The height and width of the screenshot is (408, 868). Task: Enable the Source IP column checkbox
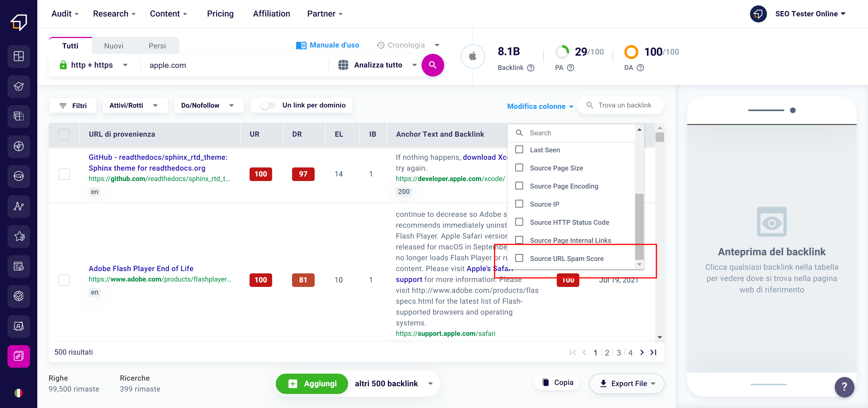click(x=519, y=204)
